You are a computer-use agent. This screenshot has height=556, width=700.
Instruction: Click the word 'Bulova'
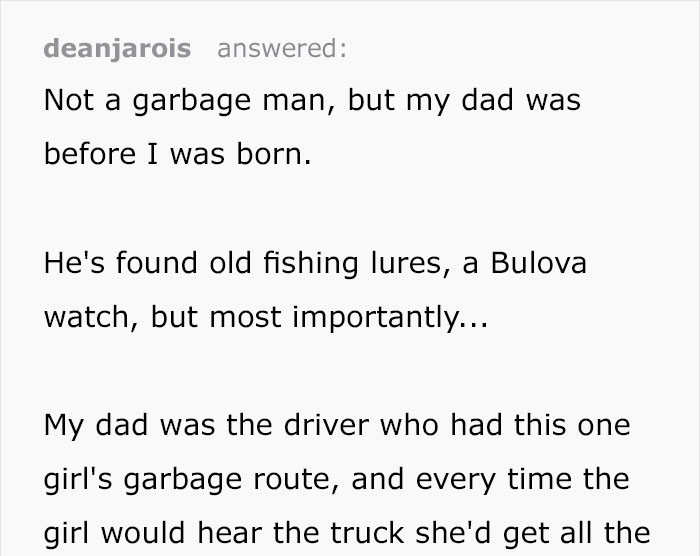coord(536,264)
